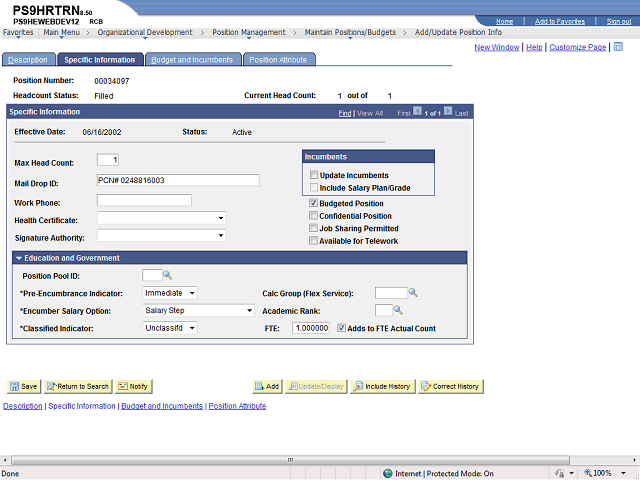Screen dimensions: 640x480
Task: Open Classified Indicator dropdown
Action: pos(170,328)
